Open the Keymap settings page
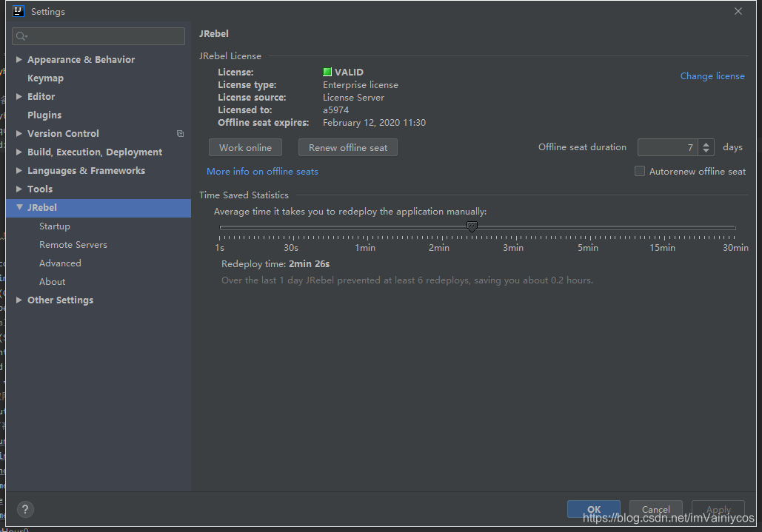The height and width of the screenshot is (532, 762). (x=45, y=78)
